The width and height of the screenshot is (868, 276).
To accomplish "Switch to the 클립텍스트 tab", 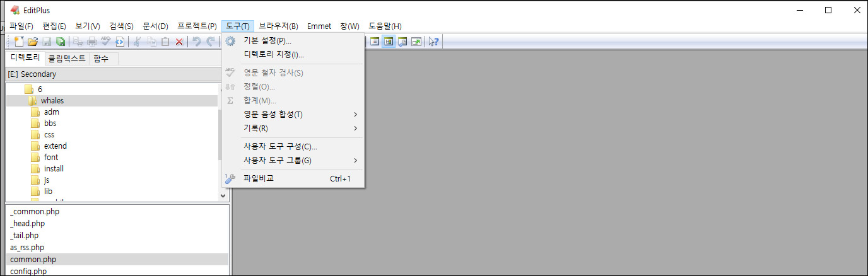I will click(67, 58).
